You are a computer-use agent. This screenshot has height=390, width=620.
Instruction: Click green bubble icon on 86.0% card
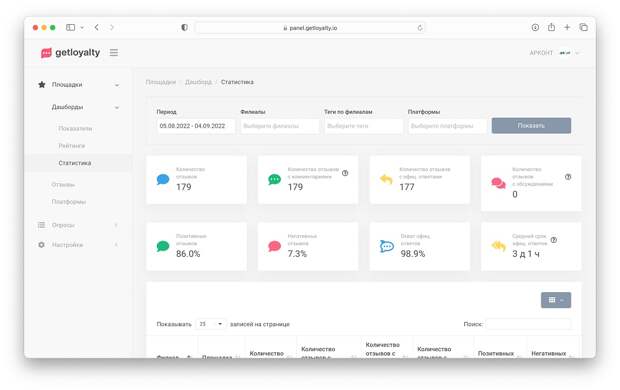pos(163,246)
